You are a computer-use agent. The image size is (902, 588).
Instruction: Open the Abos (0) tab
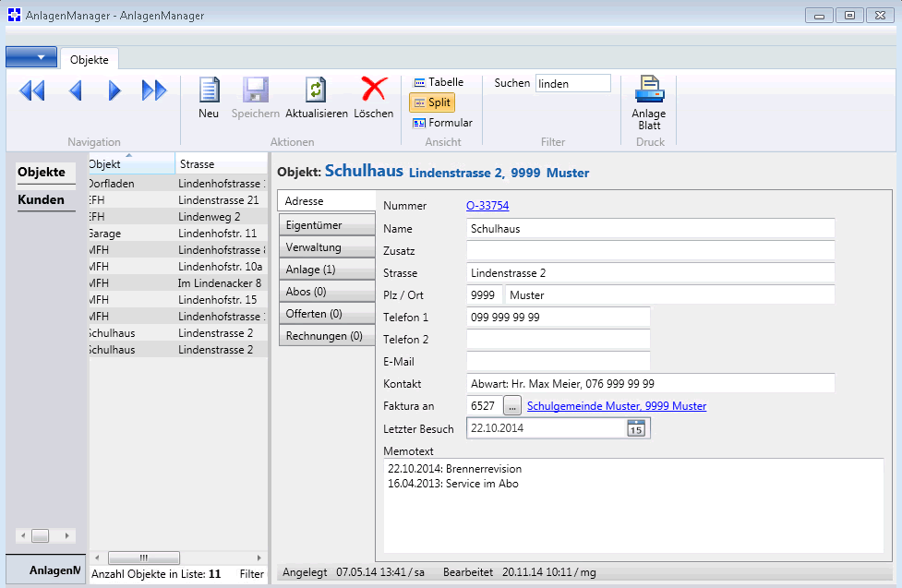[326, 292]
